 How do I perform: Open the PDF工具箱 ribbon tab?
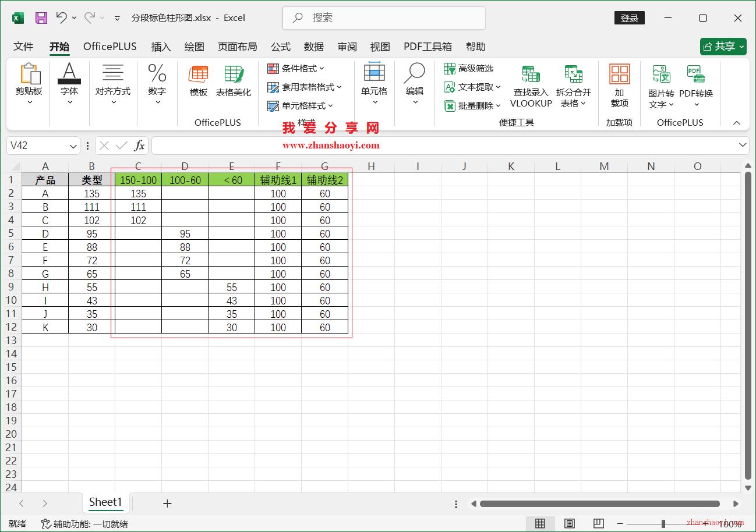428,47
